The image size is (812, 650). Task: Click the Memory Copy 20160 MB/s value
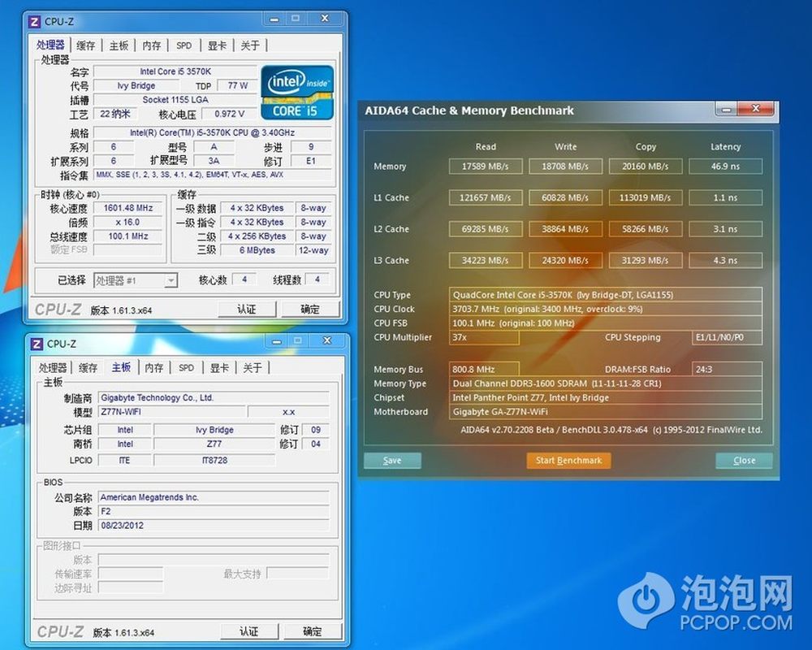pos(646,167)
